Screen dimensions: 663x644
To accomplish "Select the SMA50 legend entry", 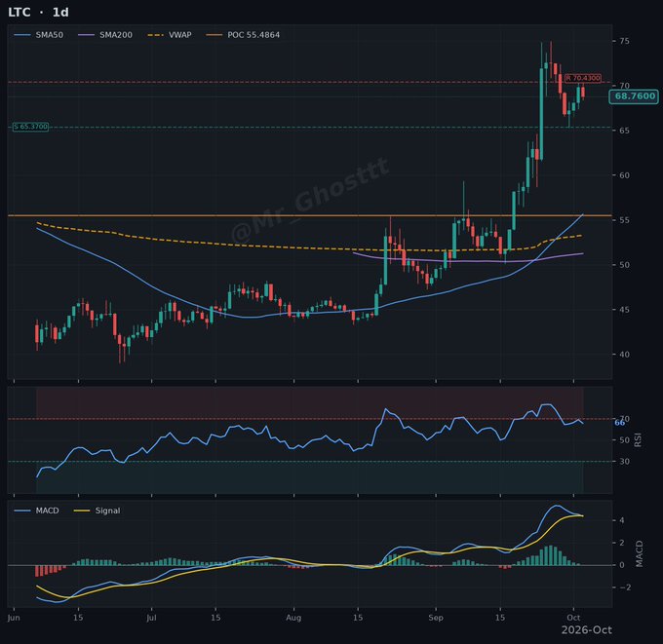I will pos(38,35).
